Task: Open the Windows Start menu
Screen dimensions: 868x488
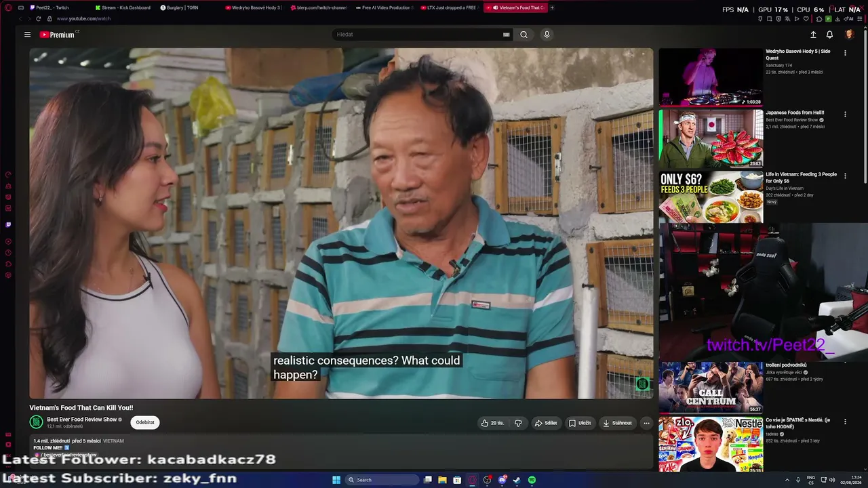Action: [336, 480]
